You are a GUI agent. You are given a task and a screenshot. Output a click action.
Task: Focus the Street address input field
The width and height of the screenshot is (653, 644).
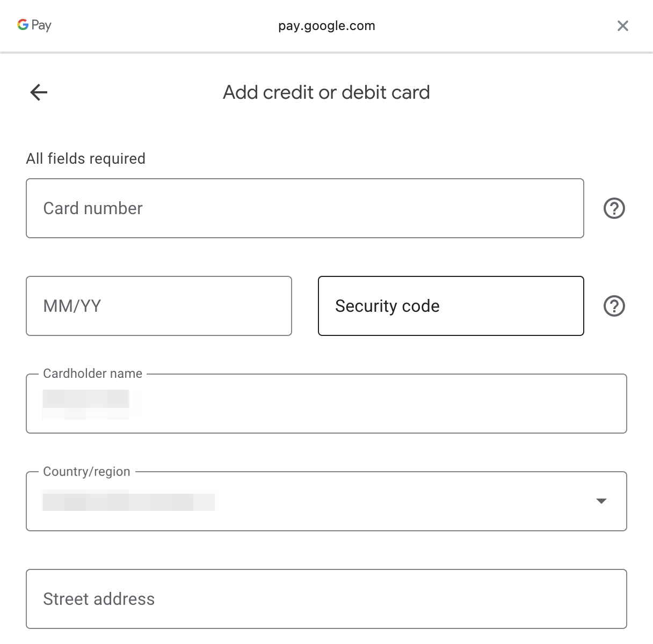(x=326, y=599)
